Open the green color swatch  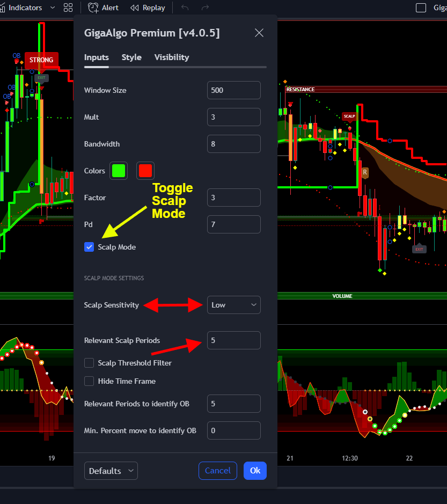pyautogui.click(x=119, y=171)
